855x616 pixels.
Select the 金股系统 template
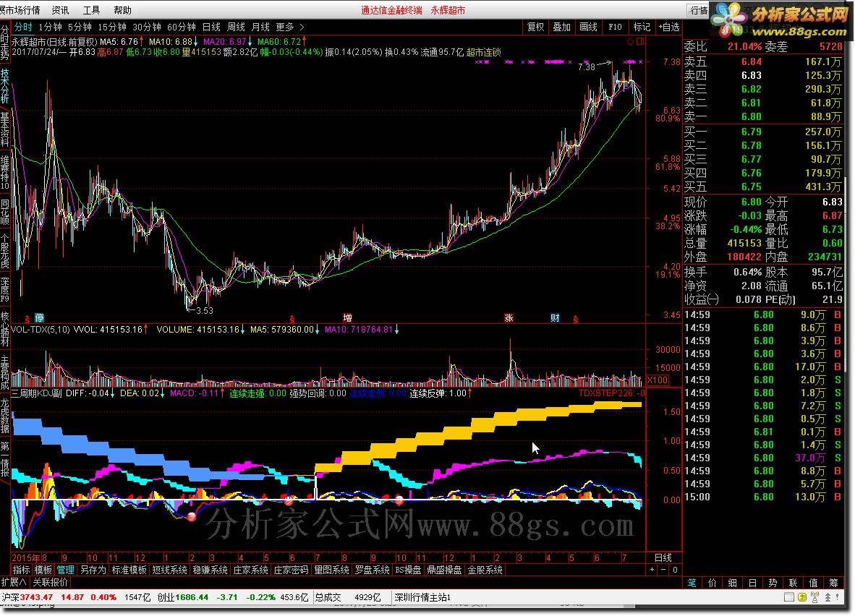tap(485, 570)
